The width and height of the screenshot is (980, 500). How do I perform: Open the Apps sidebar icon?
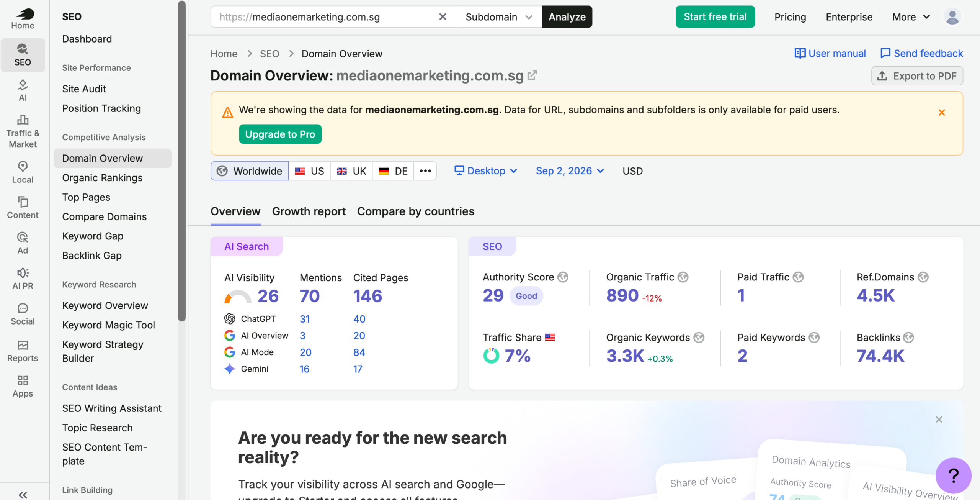(23, 387)
